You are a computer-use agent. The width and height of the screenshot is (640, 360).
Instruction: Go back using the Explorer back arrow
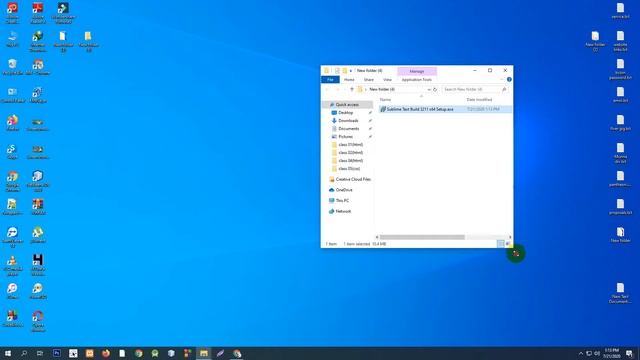tap(328, 89)
